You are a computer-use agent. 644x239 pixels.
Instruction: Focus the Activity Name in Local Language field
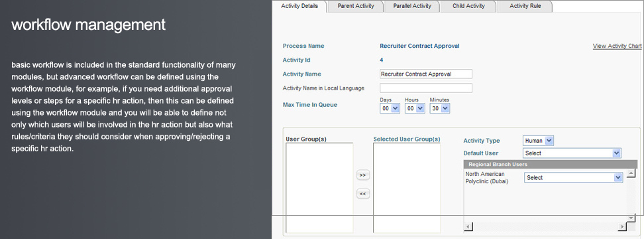(x=426, y=88)
